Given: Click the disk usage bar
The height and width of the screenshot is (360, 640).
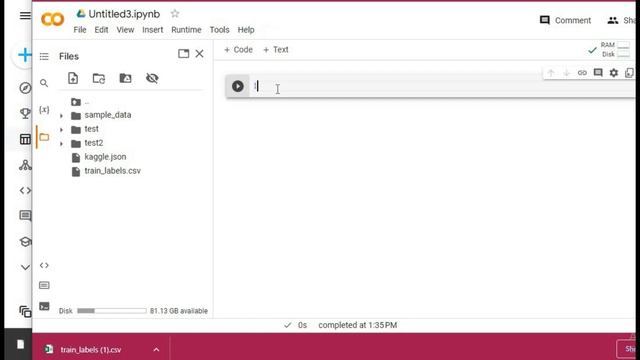Looking at the screenshot, I should (111, 311).
